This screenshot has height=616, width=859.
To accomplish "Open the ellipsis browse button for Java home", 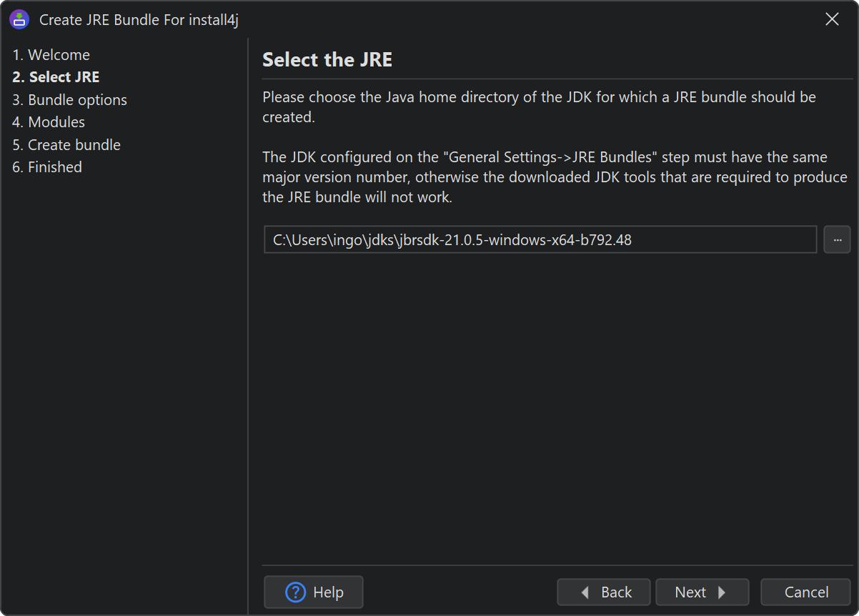I will pyautogui.click(x=837, y=240).
